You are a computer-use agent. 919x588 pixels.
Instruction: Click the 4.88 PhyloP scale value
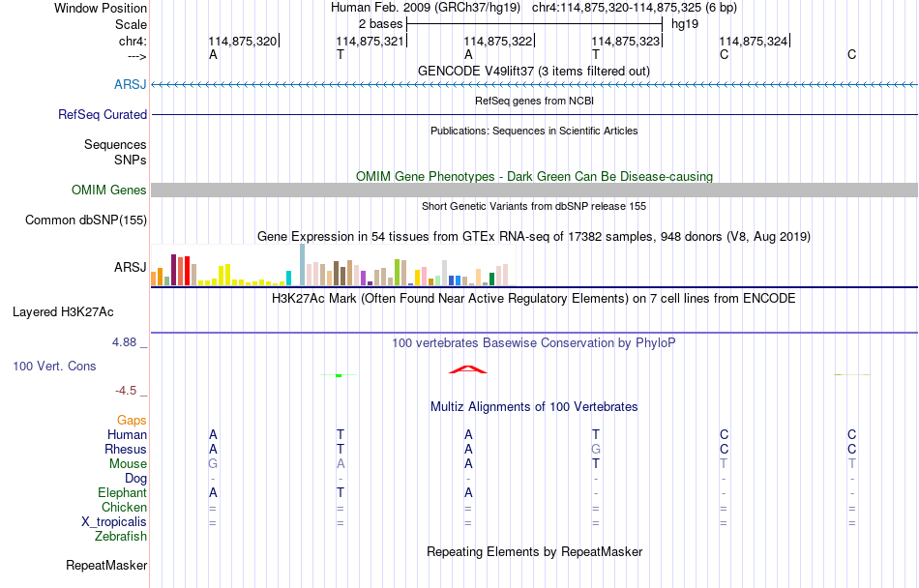click(124, 342)
